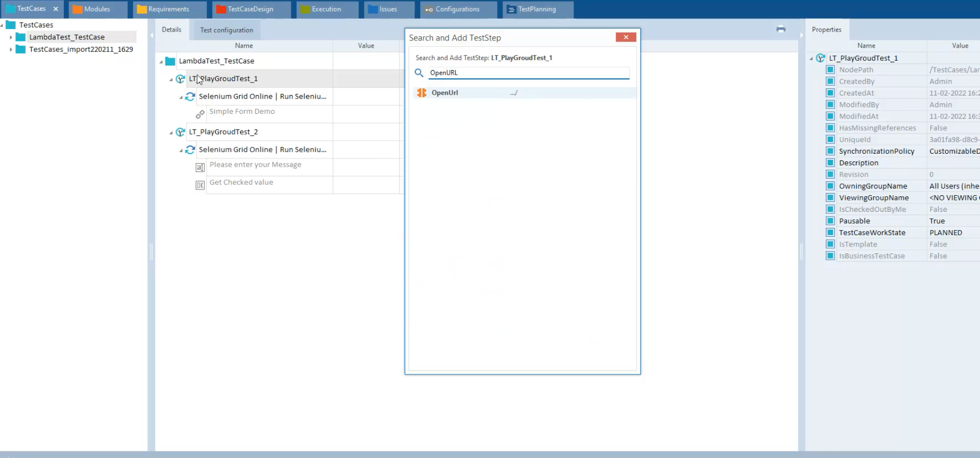Image resolution: width=980 pixels, height=458 pixels.
Task: Open the Execution tab
Action: click(x=326, y=9)
